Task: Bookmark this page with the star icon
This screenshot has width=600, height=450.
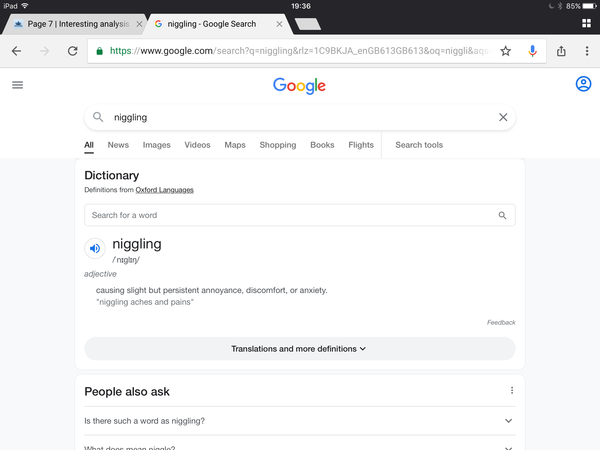Action: [x=505, y=51]
